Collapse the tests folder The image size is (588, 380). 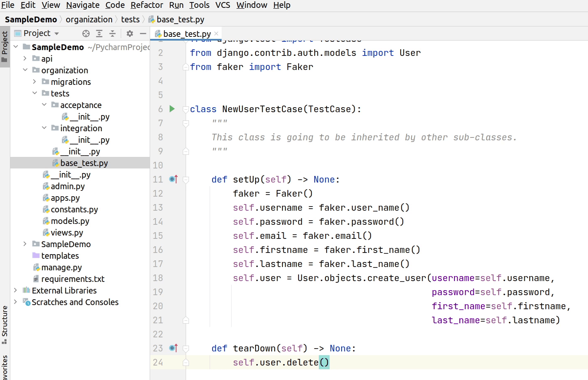35,94
